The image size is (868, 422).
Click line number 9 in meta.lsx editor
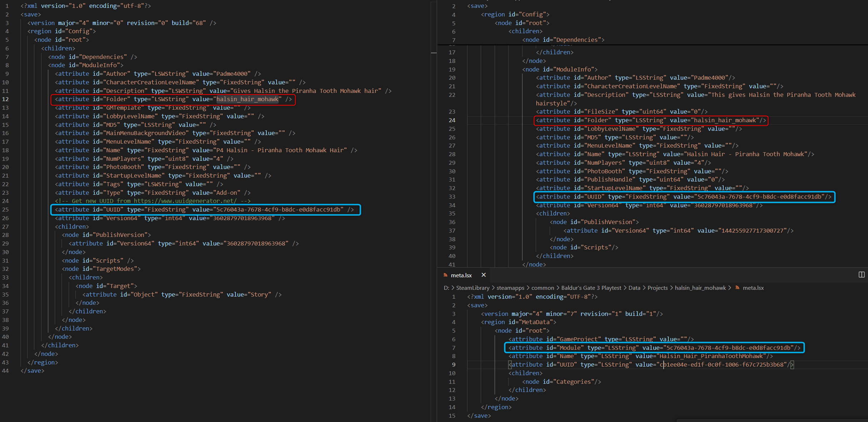click(x=453, y=364)
